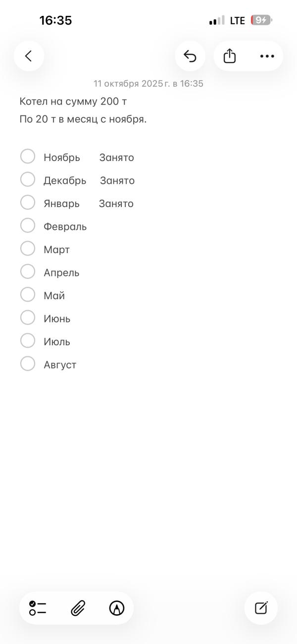Open the three-dot more menu
This screenshot has width=297, height=644.
(x=267, y=56)
